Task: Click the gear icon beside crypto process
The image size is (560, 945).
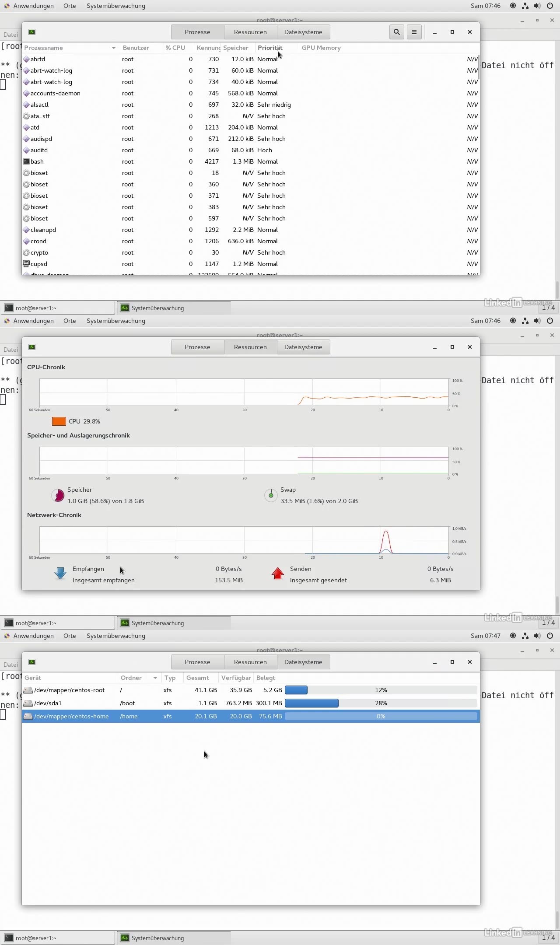Action: [x=26, y=252]
